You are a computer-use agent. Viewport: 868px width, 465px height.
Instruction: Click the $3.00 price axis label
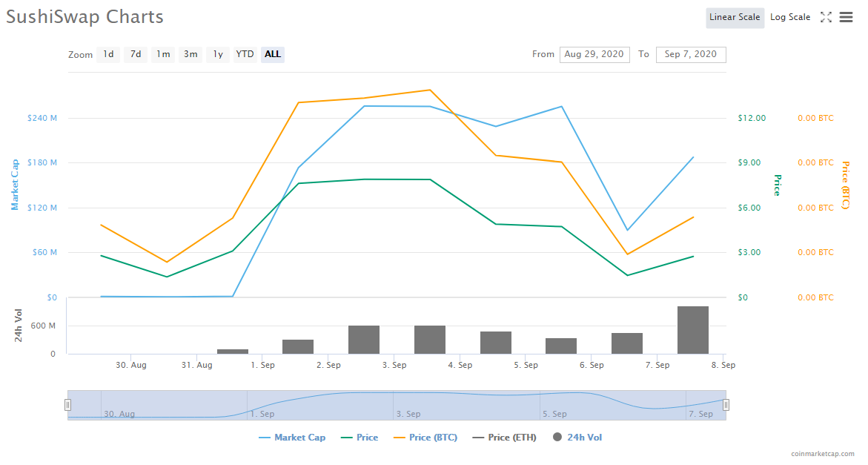point(749,252)
